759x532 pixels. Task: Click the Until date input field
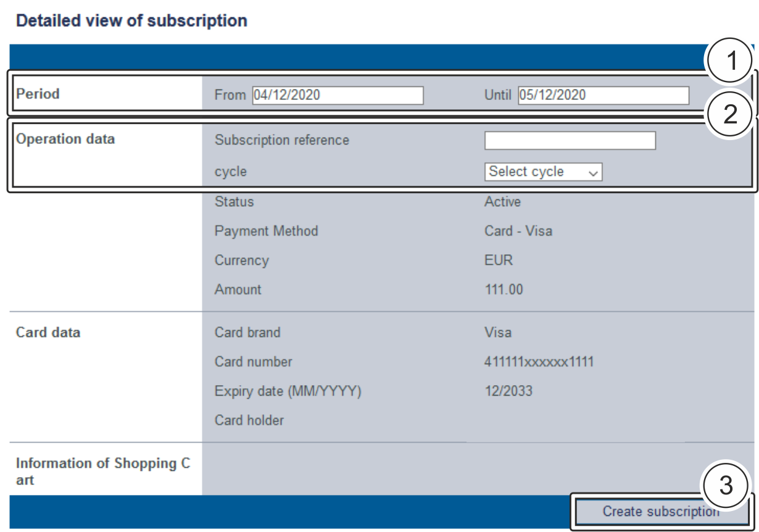[603, 95]
